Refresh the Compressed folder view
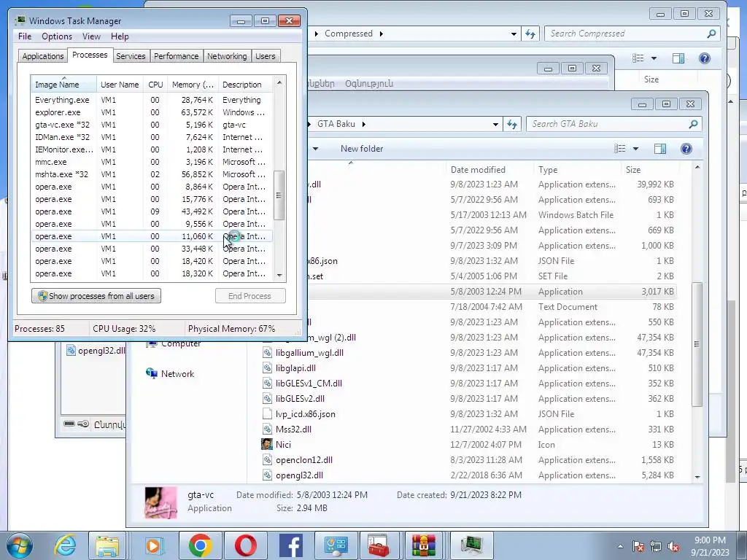The image size is (747, 560). click(x=530, y=34)
